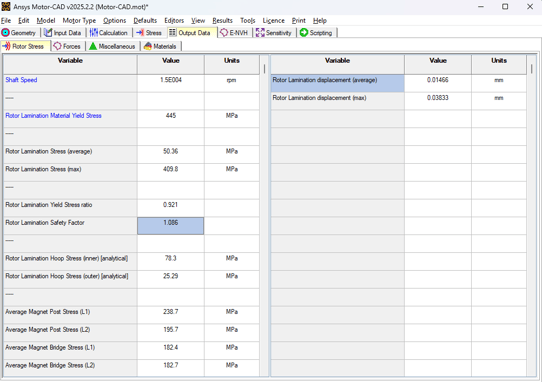The height and width of the screenshot is (382, 542).
Task: Open the Tools menu
Action: 248,21
